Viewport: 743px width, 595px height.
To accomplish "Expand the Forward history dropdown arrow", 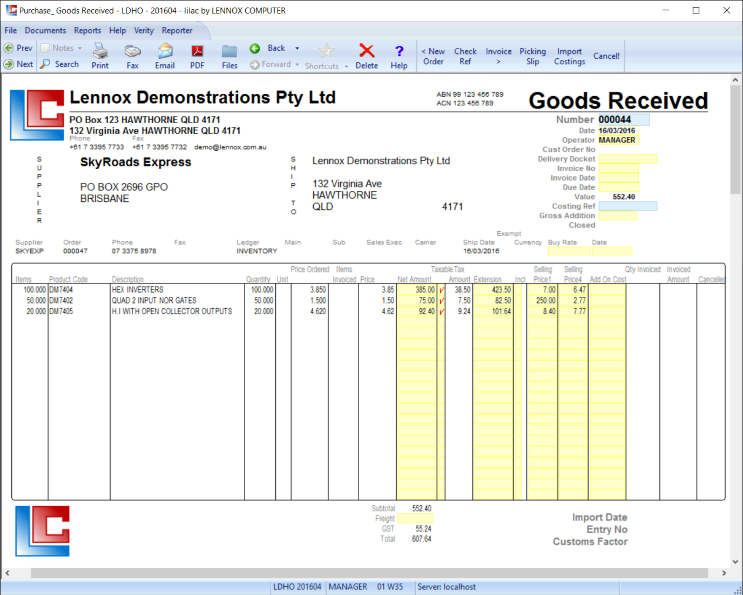I will [x=297, y=64].
